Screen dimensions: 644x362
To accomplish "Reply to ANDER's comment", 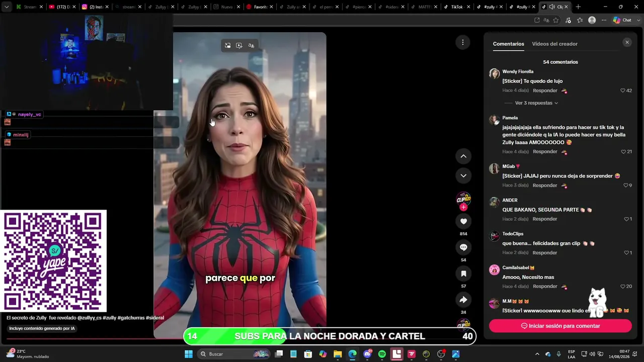I will pos(545,219).
